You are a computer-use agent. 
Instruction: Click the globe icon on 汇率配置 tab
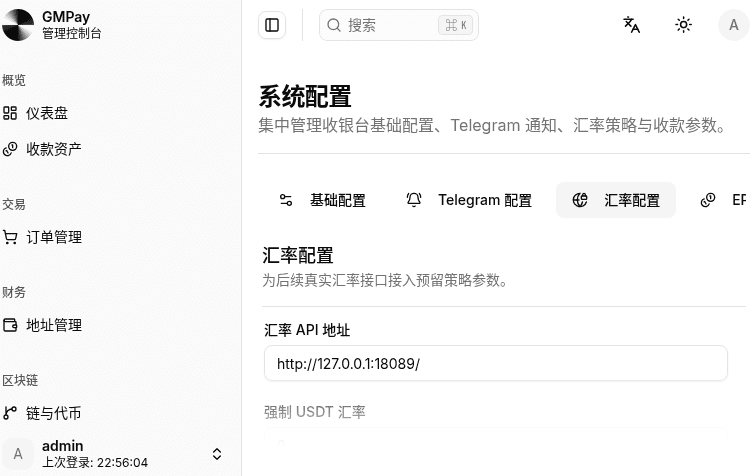(580, 200)
